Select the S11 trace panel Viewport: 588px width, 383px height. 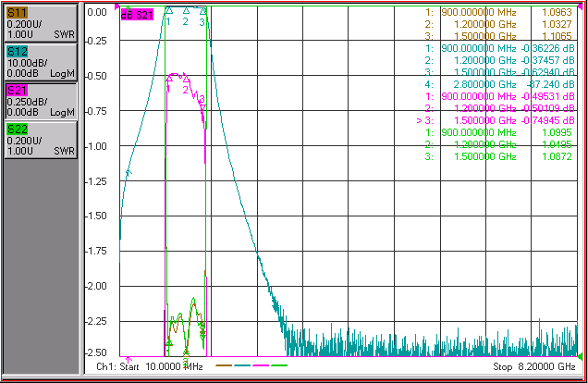click(41, 23)
